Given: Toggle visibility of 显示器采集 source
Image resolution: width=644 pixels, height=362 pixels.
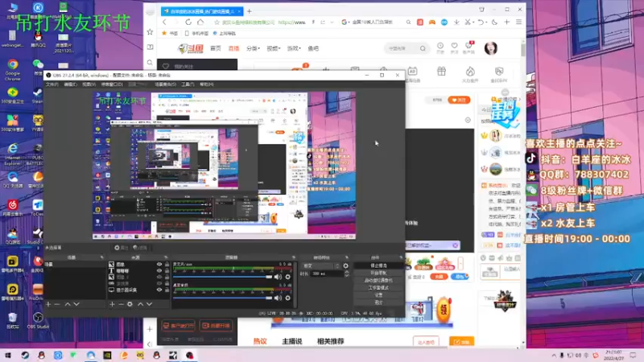Looking at the screenshot, I should [159, 290].
